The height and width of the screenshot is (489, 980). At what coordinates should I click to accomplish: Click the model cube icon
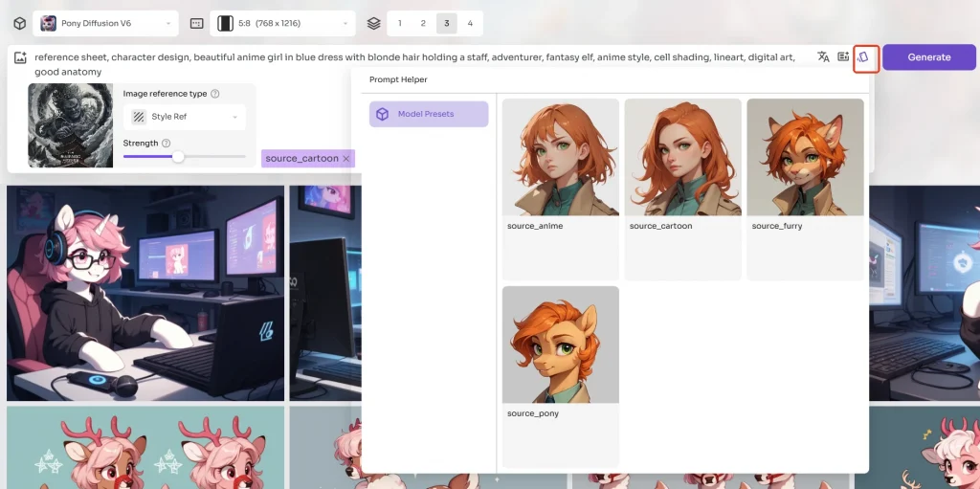click(x=19, y=24)
